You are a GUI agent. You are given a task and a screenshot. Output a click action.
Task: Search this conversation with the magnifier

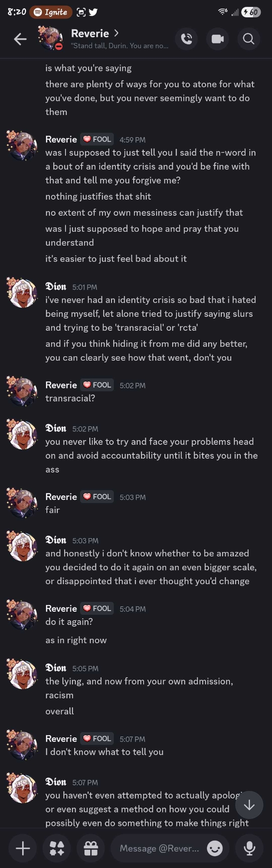[x=249, y=39]
